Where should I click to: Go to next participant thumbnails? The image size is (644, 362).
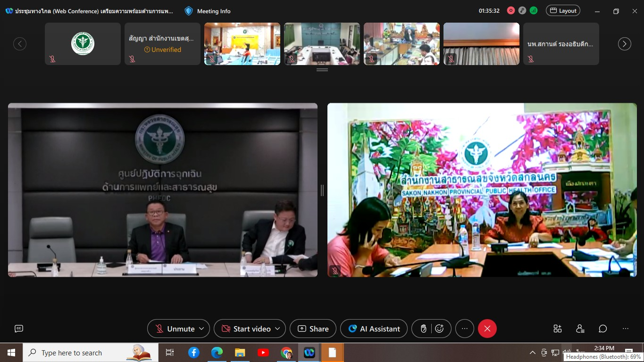point(625,44)
